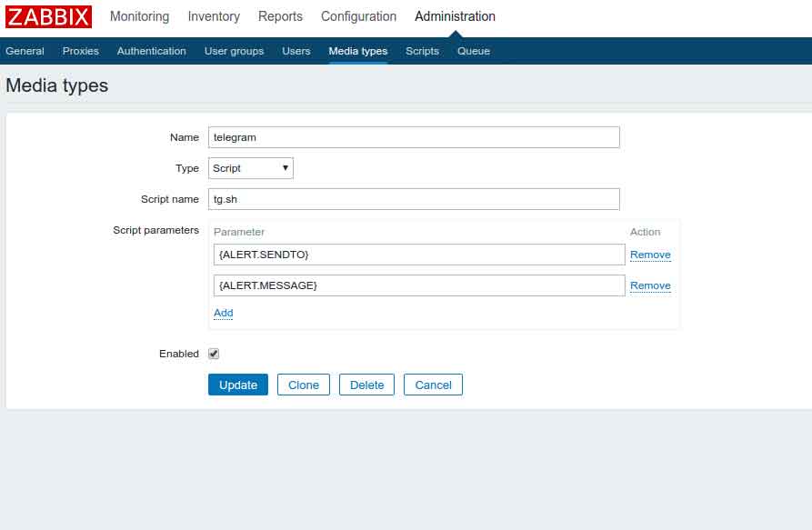Add a new script parameter

pos(223,313)
